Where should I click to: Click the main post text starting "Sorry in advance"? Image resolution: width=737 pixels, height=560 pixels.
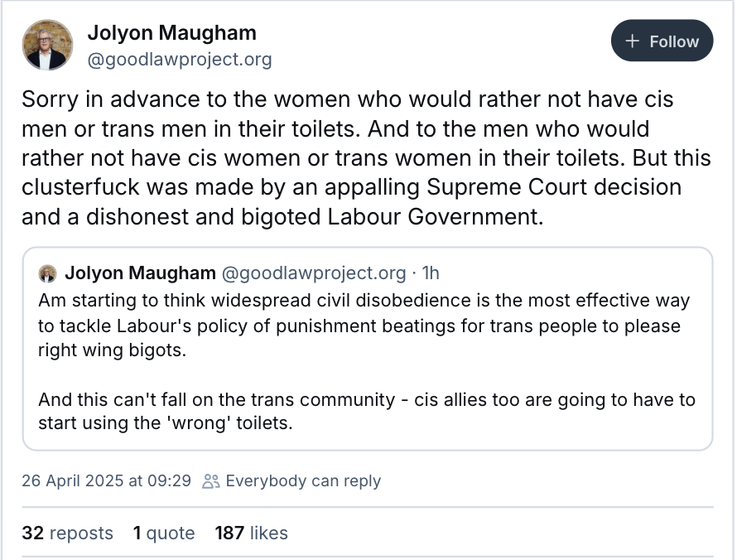pyautogui.click(x=347, y=101)
